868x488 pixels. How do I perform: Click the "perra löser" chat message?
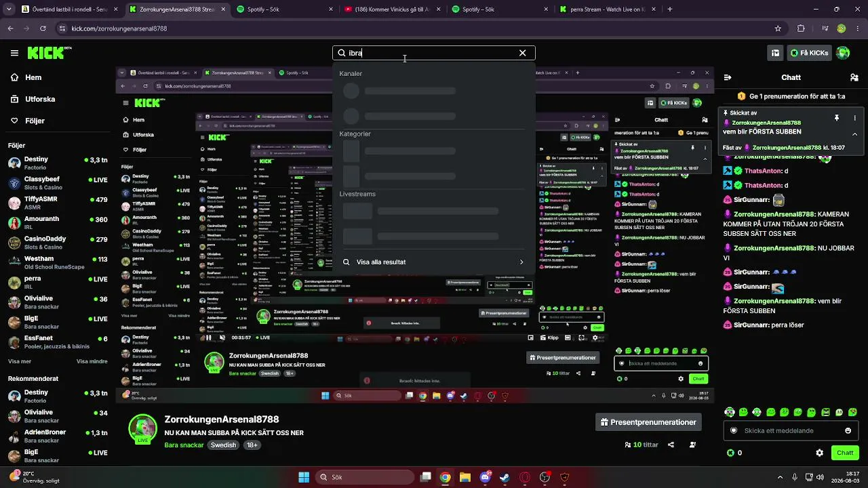[764, 325]
